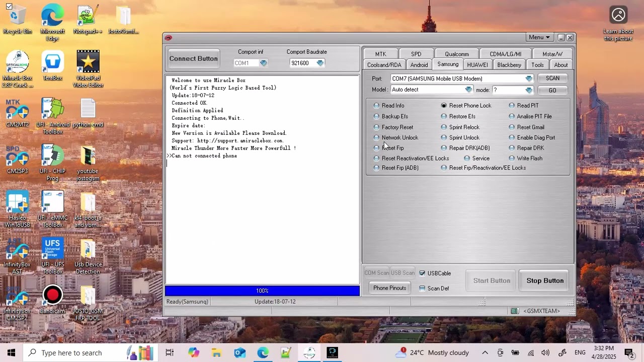Launch Miracle Box 2.82 Crack shortcut
This screenshot has height=362, width=644.
pos(17,69)
